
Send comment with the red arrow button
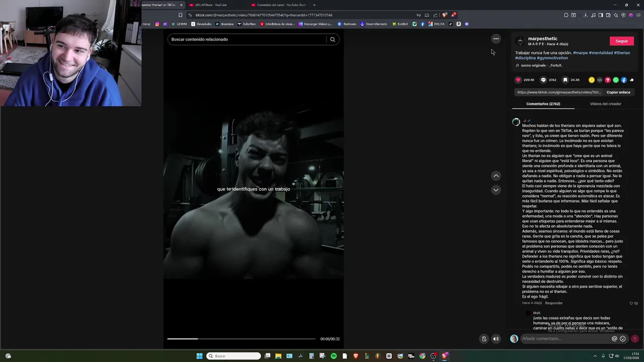pos(635,339)
